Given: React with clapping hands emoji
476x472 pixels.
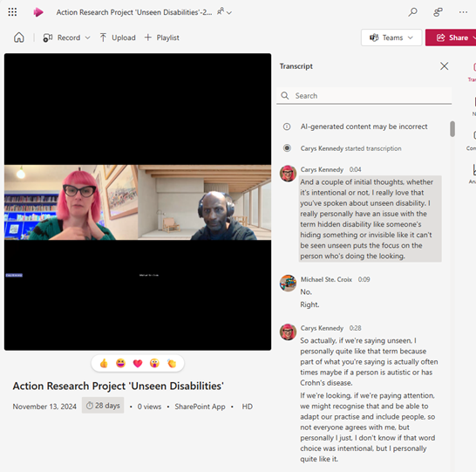Looking at the screenshot, I should [172, 363].
